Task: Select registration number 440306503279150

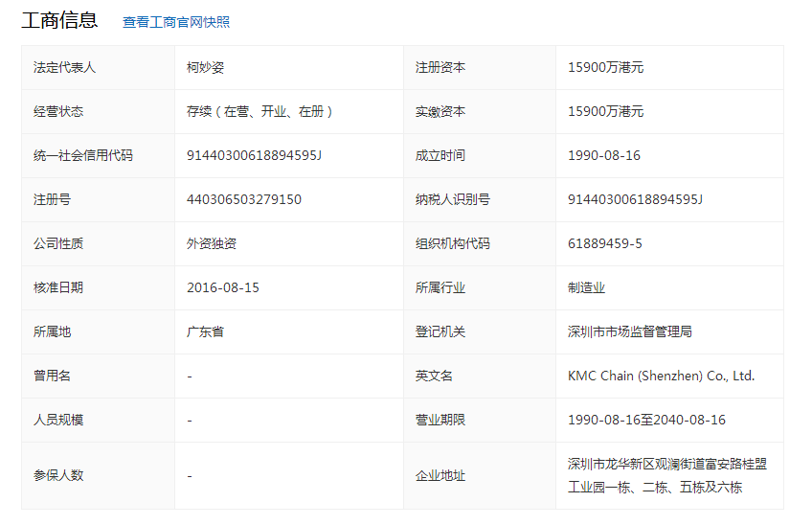Action: click(x=244, y=199)
